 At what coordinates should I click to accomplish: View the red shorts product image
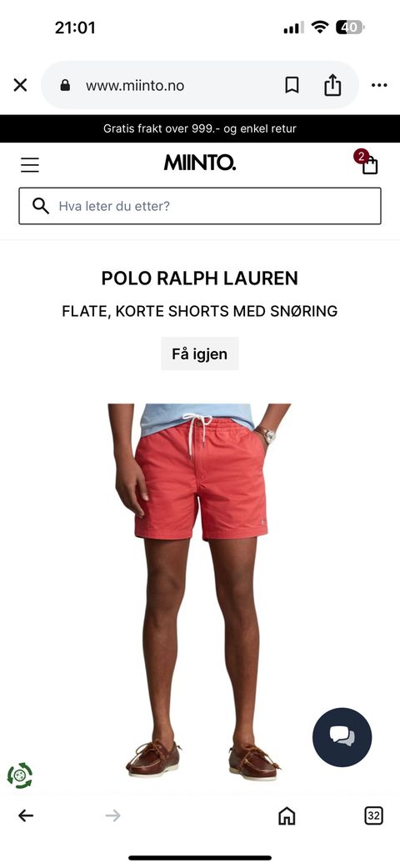[200, 593]
